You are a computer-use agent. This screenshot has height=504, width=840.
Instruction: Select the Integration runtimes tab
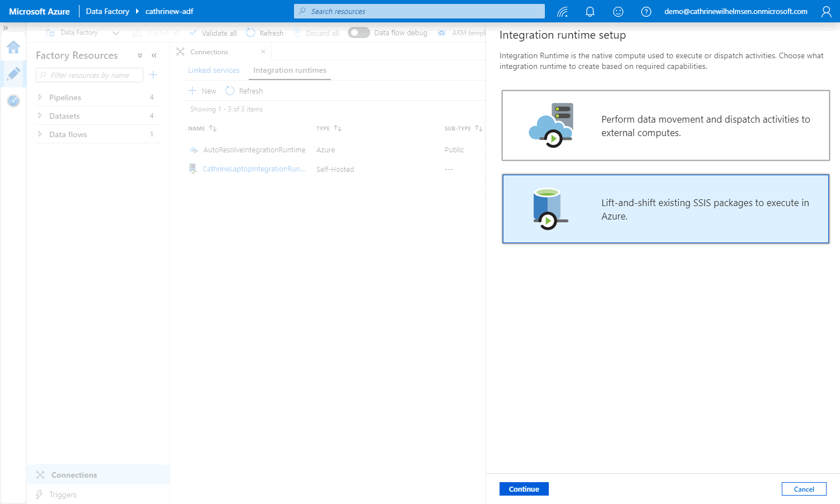click(290, 71)
